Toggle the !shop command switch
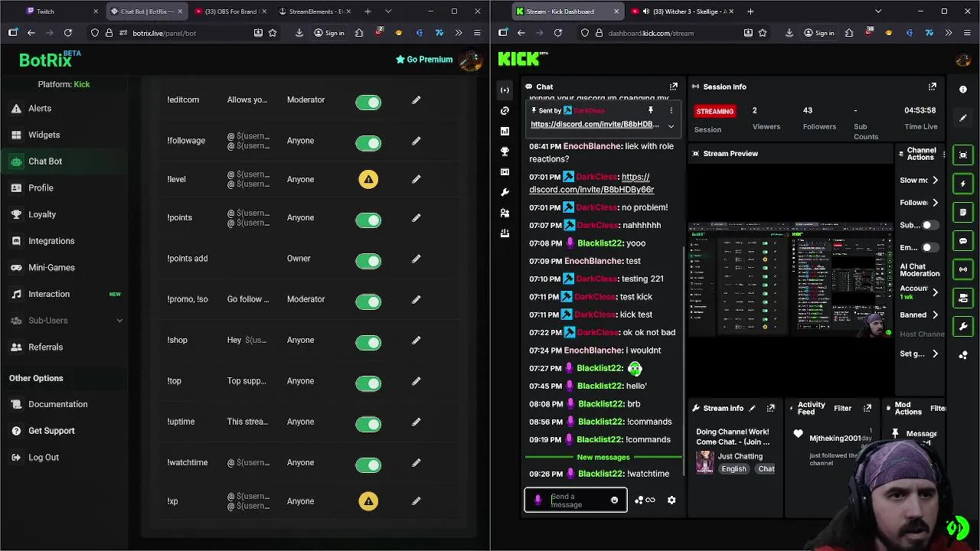The width and height of the screenshot is (980, 551). click(x=368, y=342)
